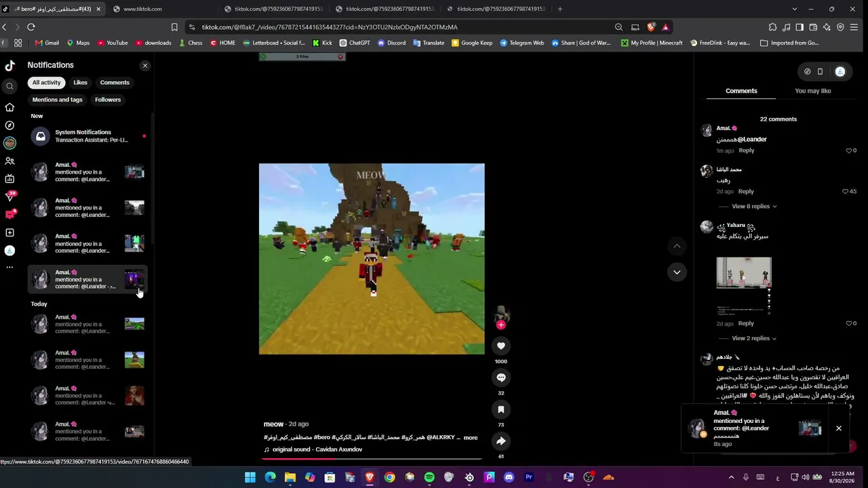This screenshot has height=488, width=868.
Task: Bookmark the video to favorites
Action: [x=501, y=409]
